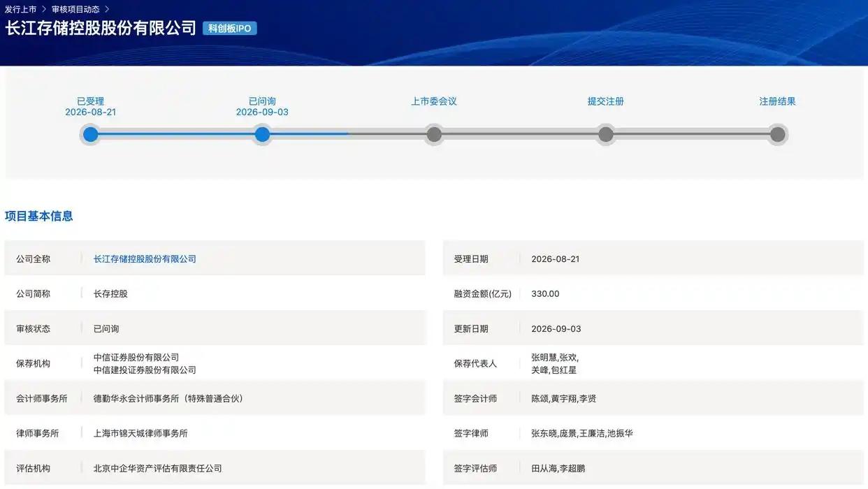Select the 提交注册 progress step dot

click(606, 134)
